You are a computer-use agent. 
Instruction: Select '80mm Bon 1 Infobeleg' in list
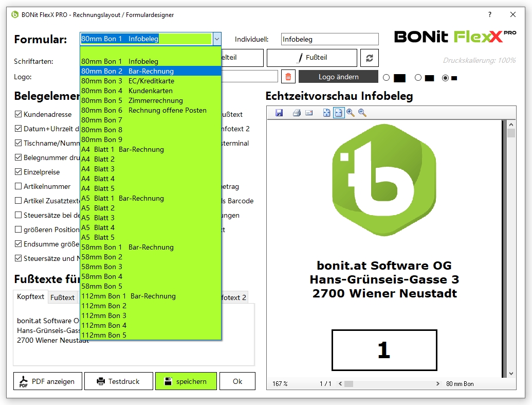(151, 62)
